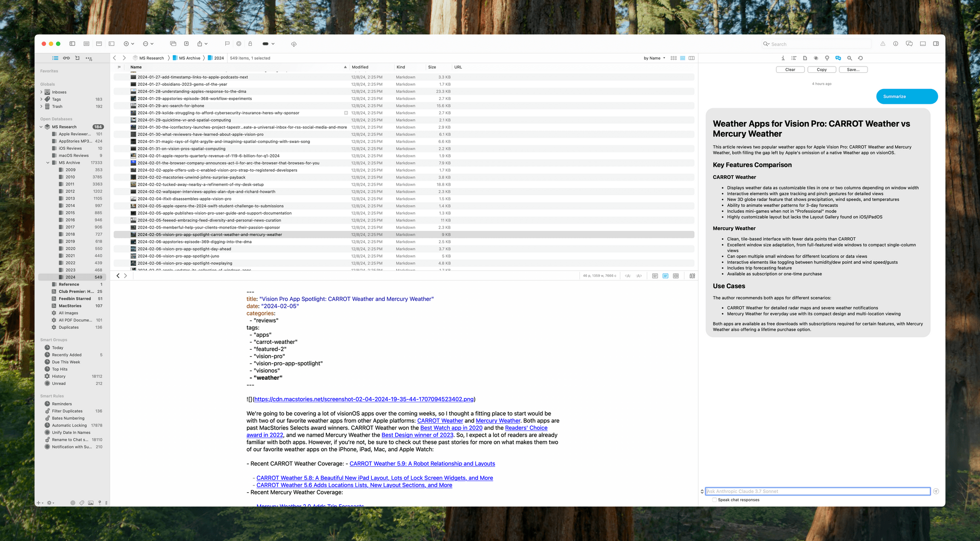Image resolution: width=980 pixels, height=541 pixels.
Task: Click the Clear button in the chat panel
Action: tap(790, 69)
